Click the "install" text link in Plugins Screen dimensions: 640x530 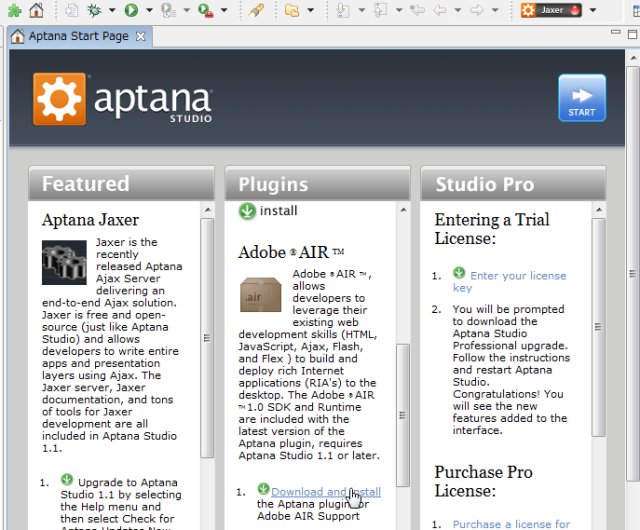coord(279,211)
